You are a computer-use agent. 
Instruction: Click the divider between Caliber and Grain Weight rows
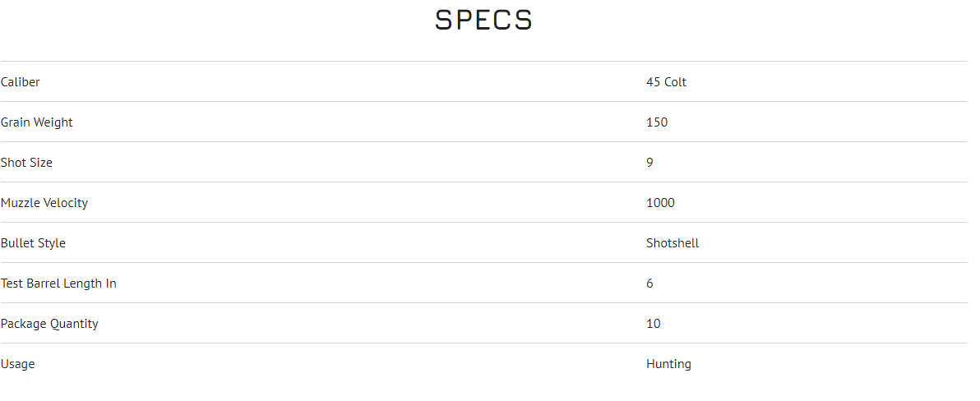(483, 102)
